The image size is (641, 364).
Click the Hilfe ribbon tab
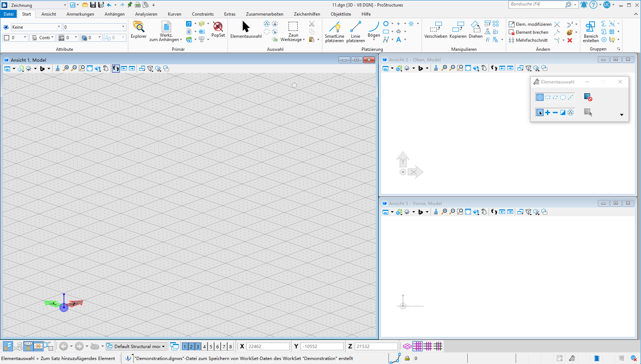pos(366,14)
